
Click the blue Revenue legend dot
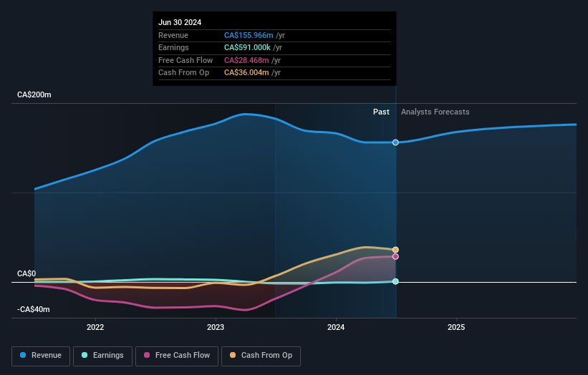click(x=23, y=355)
